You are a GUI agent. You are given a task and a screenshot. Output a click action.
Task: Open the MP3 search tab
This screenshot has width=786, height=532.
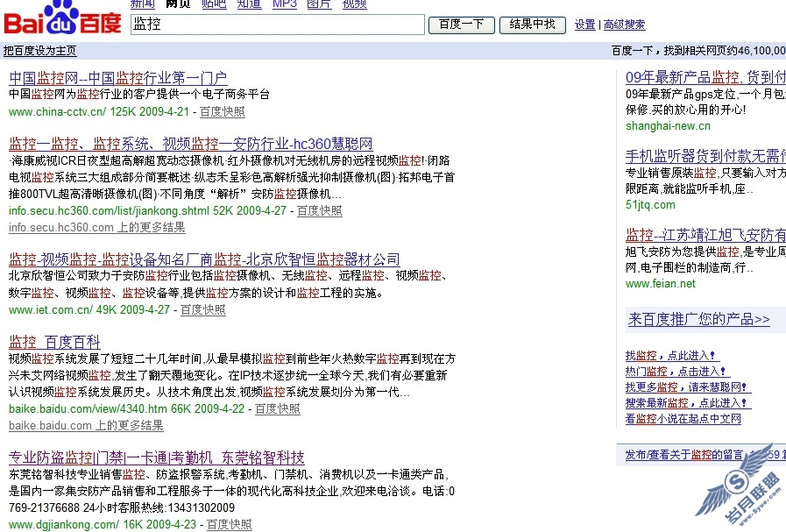click(x=285, y=4)
